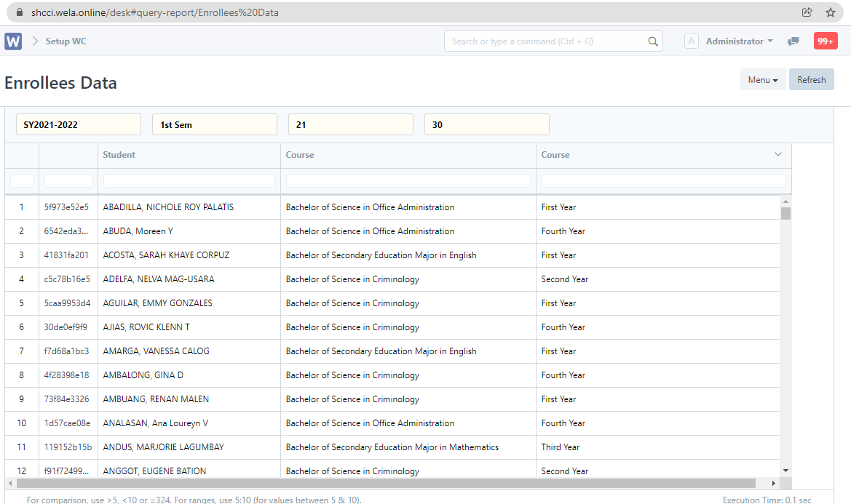Click the browser share page icon

(x=807, y=12)
